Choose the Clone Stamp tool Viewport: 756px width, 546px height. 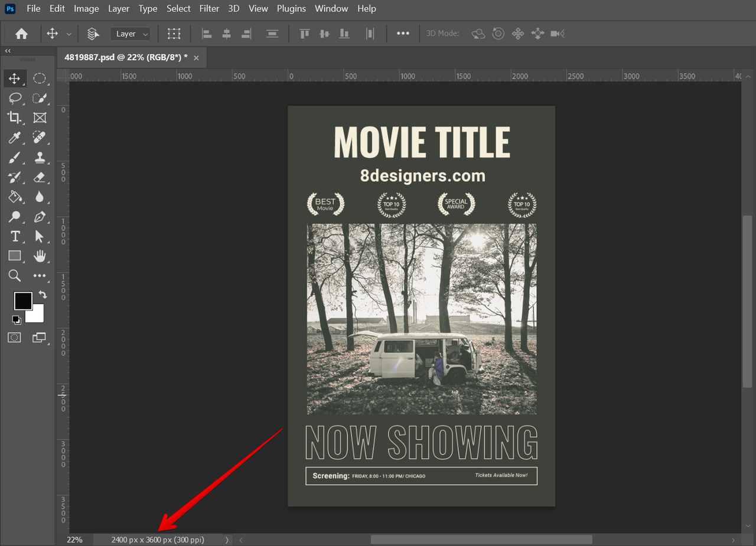click(x=40, y=157)
